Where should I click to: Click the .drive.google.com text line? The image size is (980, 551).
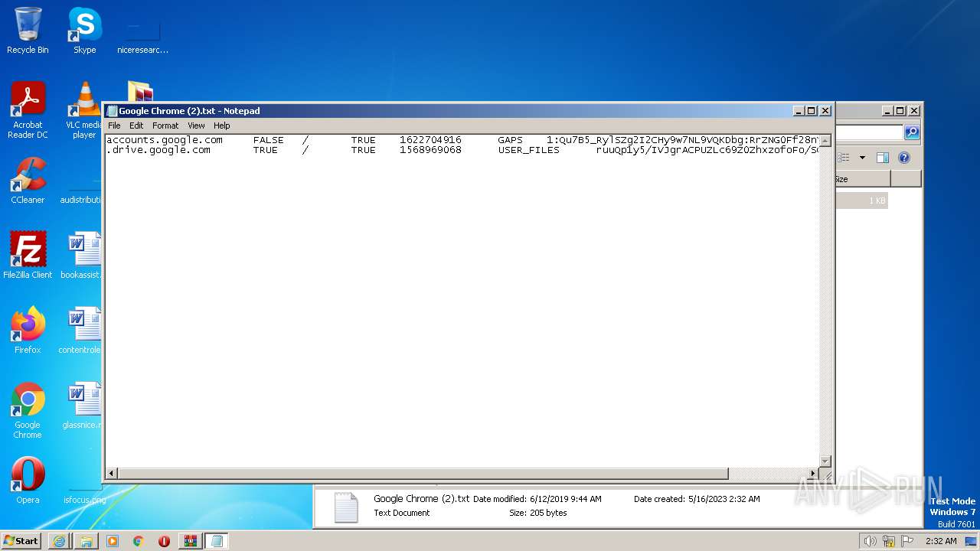click(x=462, y=150)
